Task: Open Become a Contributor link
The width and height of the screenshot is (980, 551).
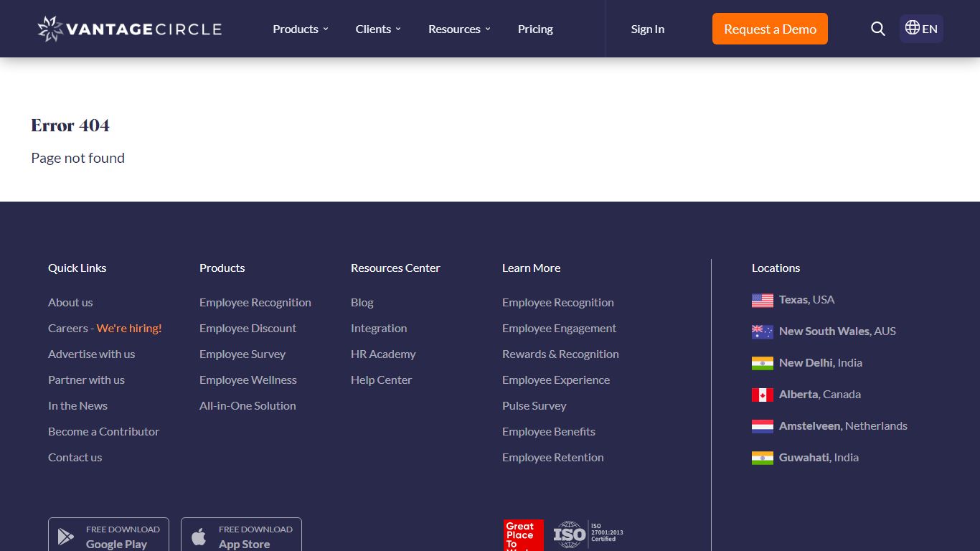Action: pyautogui.click(x=103, y=431)
